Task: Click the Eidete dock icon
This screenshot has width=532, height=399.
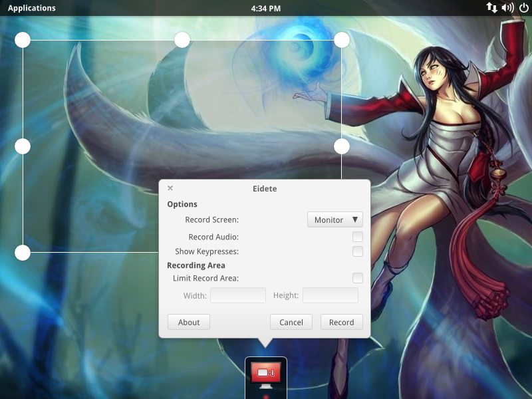Action: pyautogui.click(x=266, y=376)
